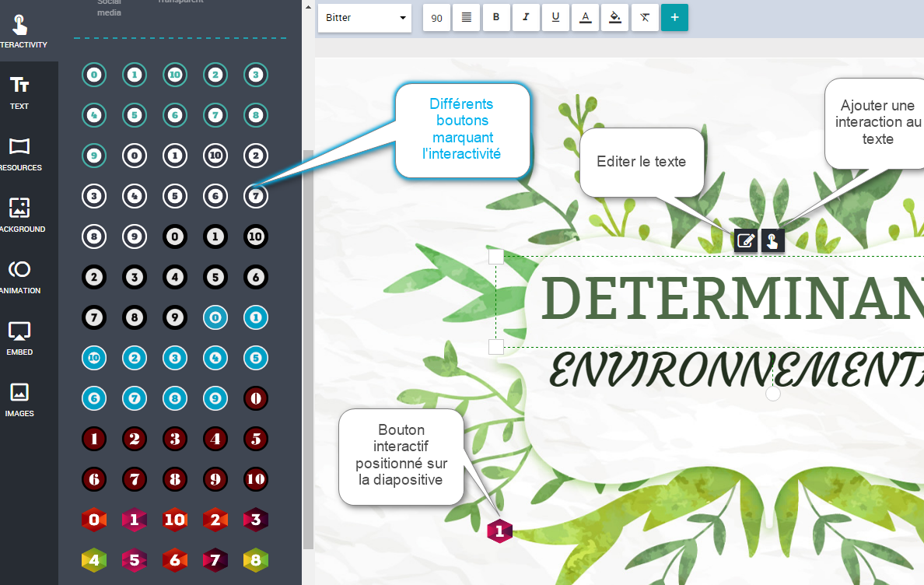
Task: Open the Background sidebar section
Action: click(19, 215)
